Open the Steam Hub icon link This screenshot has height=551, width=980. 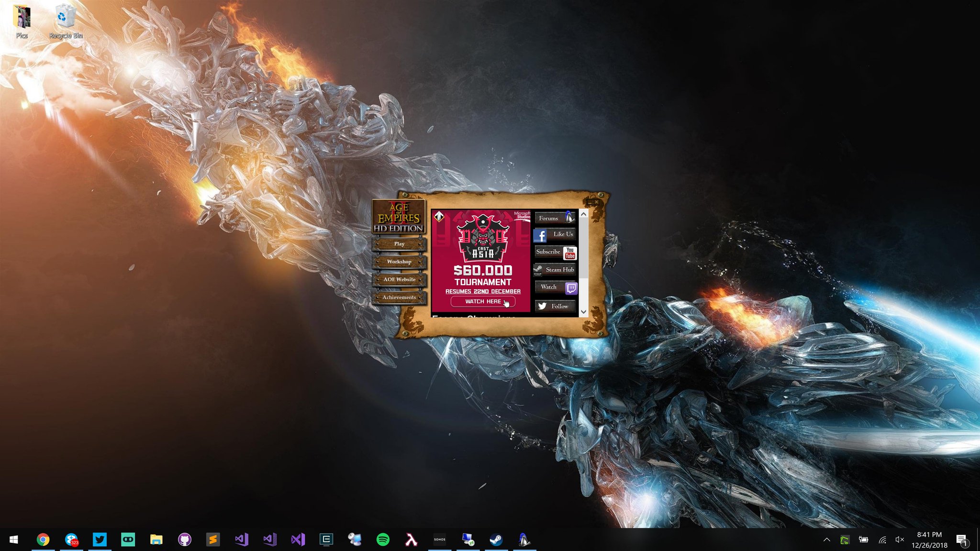[x=538, y=270]
